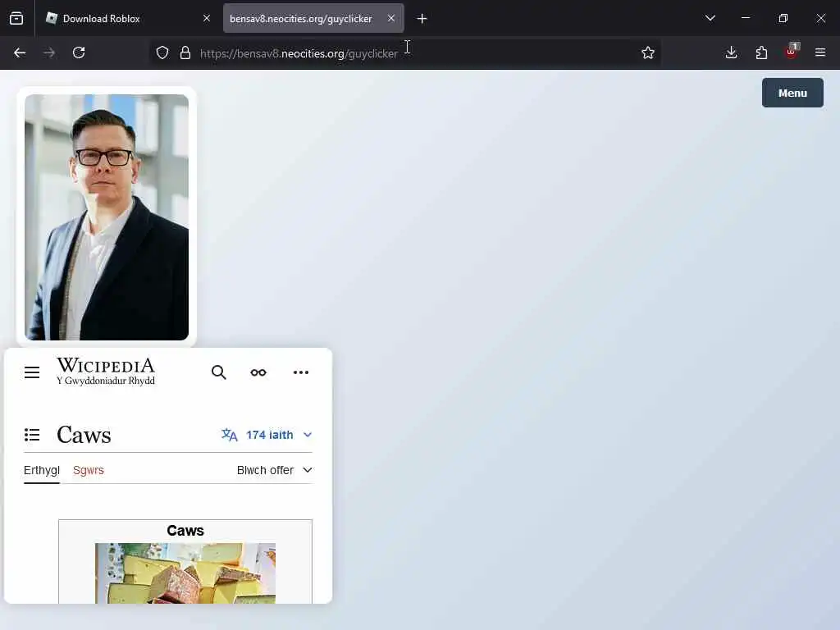Screen dimensions: 840x630
Task: Click the translate languages icon
Action: [230, 435]
